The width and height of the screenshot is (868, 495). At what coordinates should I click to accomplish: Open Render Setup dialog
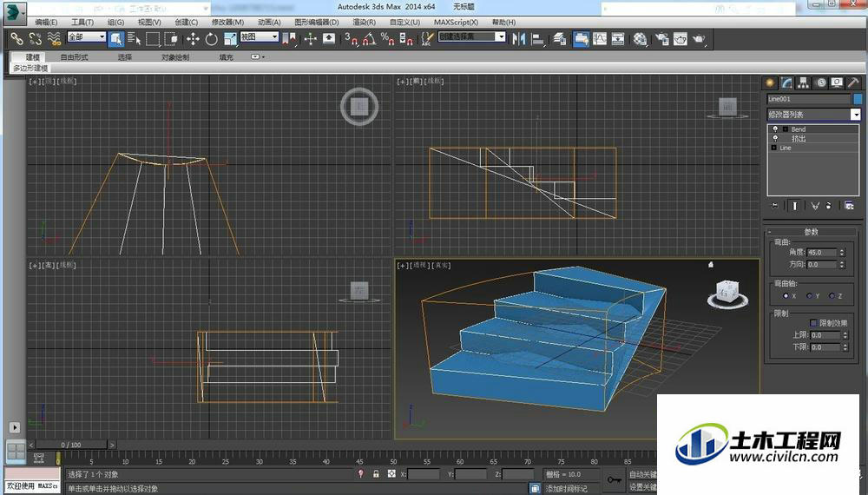click(661, 39)
